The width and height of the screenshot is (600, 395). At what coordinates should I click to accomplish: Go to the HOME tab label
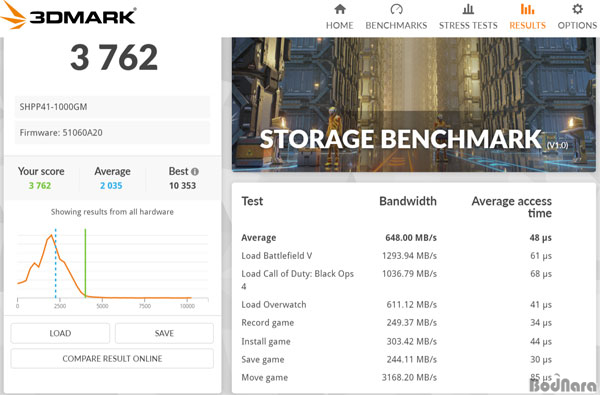coord(339,25)
